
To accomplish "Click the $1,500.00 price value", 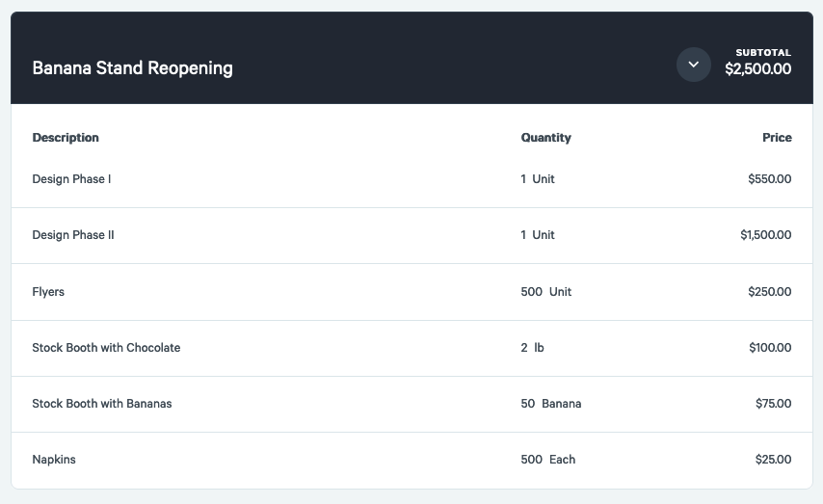I will click(x=765, y=235).
